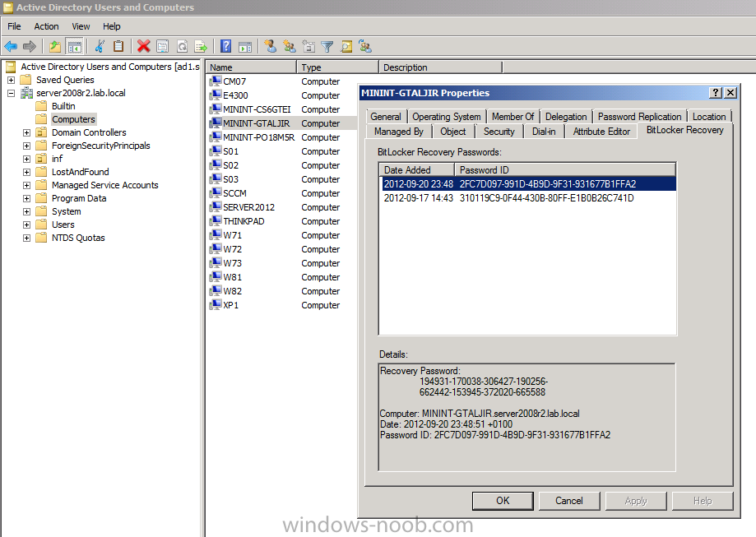Click the Help button in dialog

703,501
